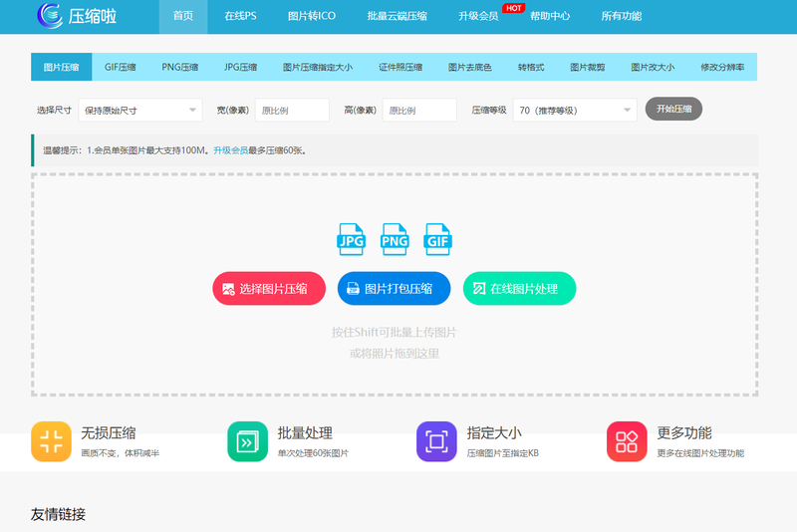Switch to the 转格式 tab

click(531, 67)
